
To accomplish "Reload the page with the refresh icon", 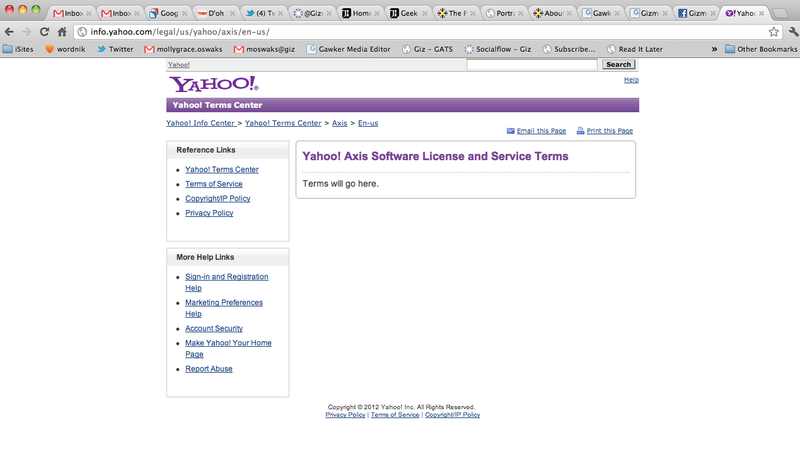I will tap(44, 32).
